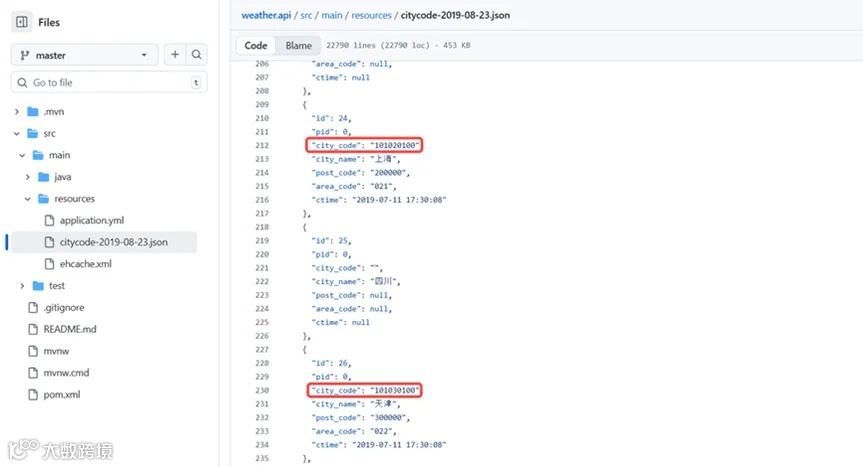Click line number 219

point(262,240)
